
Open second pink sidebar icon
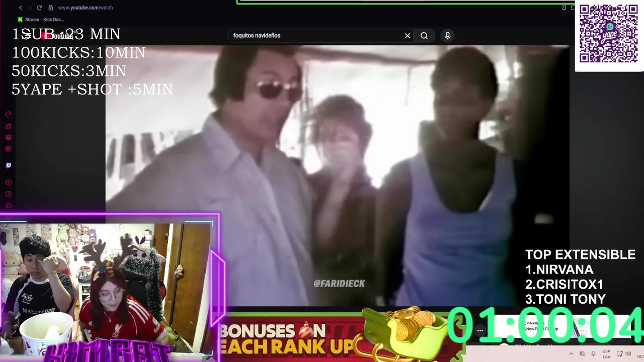tap(8, 126)
